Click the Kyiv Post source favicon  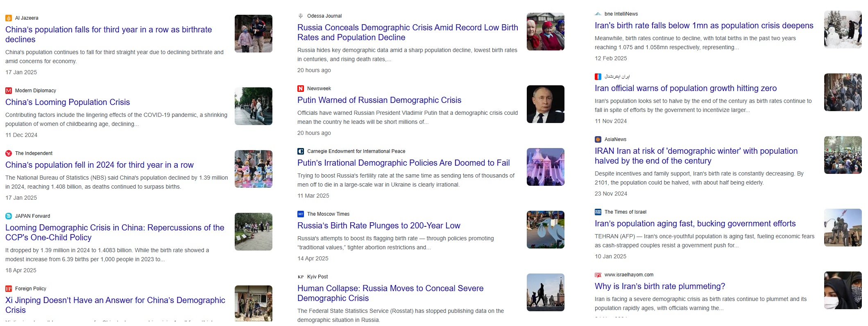point(301,277)
